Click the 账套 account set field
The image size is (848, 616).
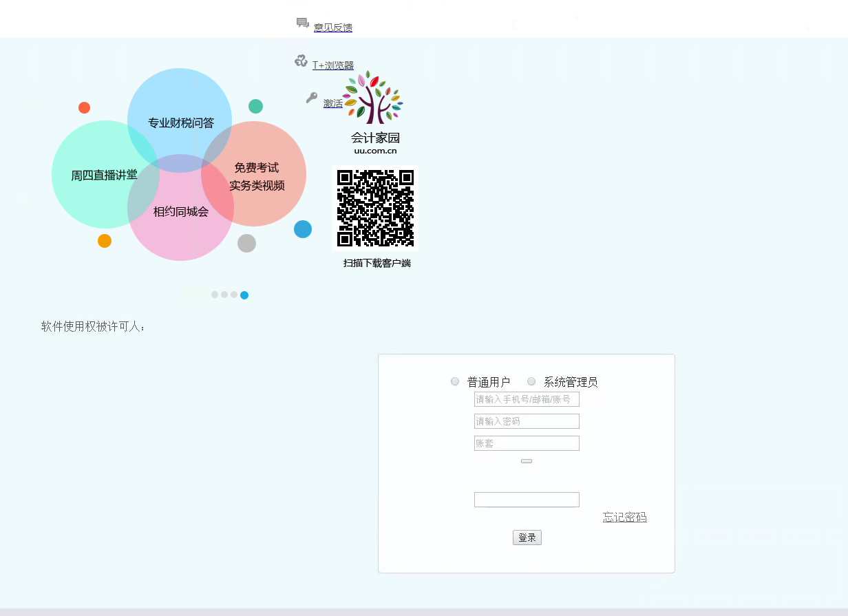(x=527, y=443)
